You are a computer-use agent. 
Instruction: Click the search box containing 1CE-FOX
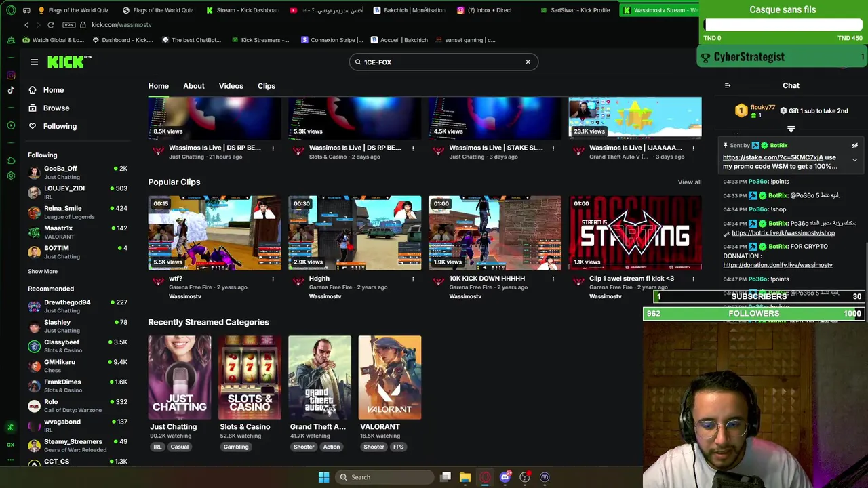coord(443,62)
